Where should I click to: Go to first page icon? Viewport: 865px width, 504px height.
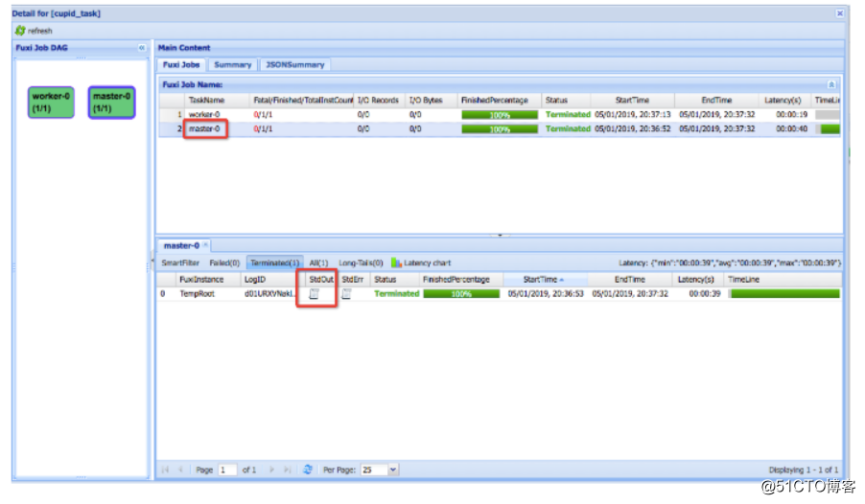pos(165,470)
